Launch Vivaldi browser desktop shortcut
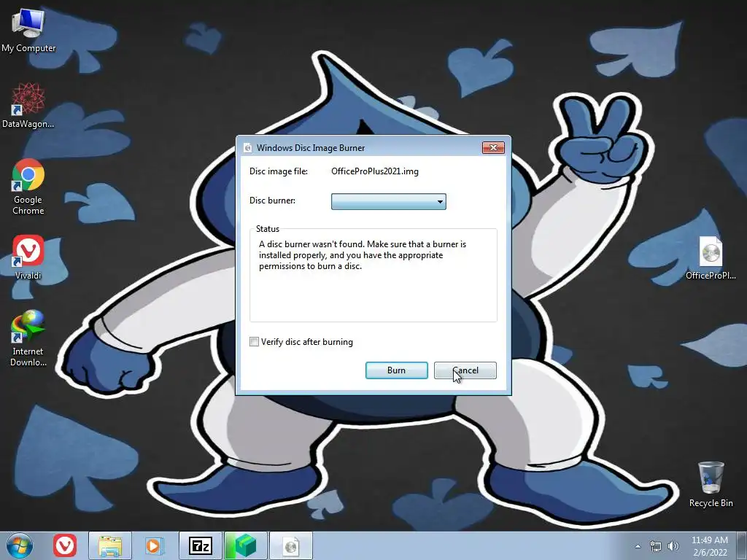The image size is (747, 560). 28,257
